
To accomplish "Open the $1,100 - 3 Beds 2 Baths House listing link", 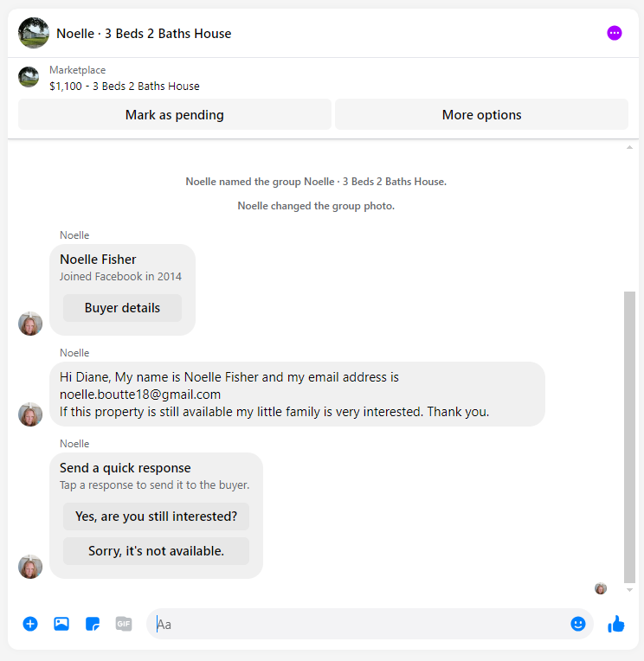I will coord(125,86).
